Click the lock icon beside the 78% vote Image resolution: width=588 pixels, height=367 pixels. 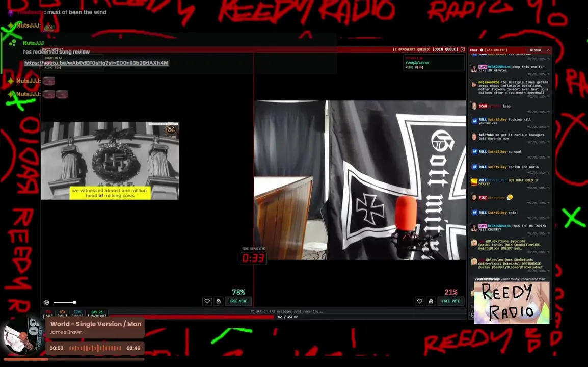[x=218, y=301]
